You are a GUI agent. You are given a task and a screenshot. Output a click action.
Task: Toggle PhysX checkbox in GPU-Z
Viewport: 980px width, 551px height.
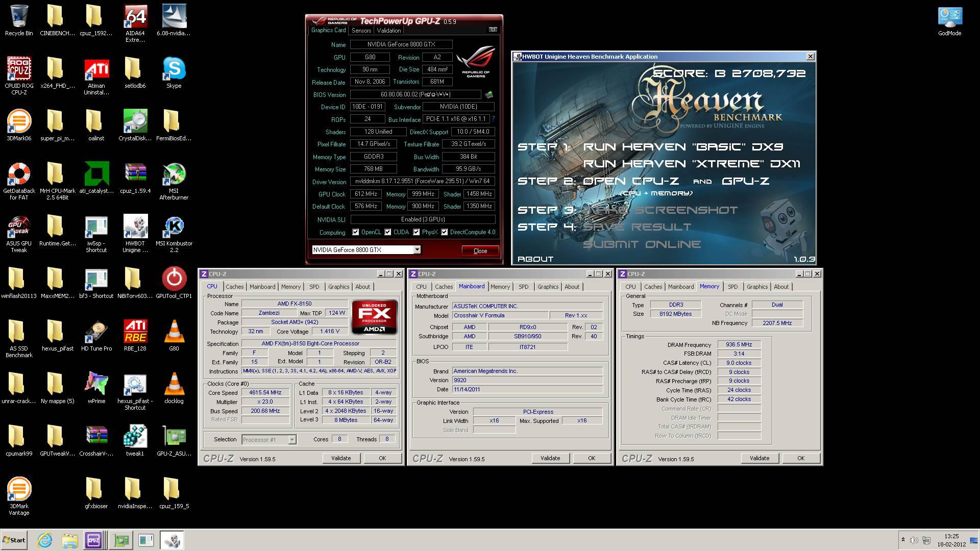click(416, 232)
